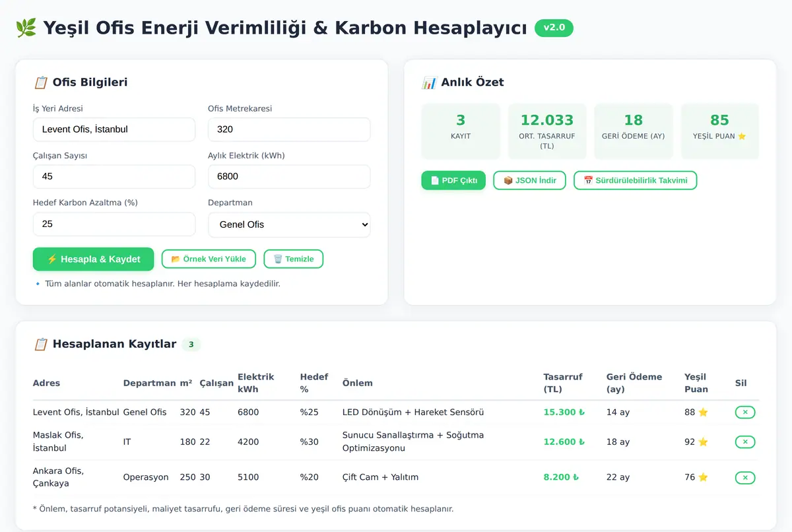
Task: Delete the Levent Ofis record
Action: [x=745, y=413]
